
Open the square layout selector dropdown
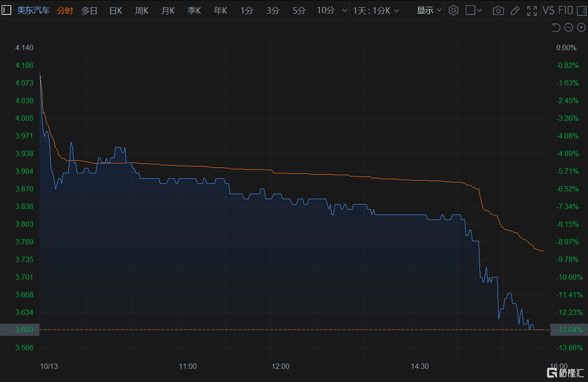coord(474,10)
